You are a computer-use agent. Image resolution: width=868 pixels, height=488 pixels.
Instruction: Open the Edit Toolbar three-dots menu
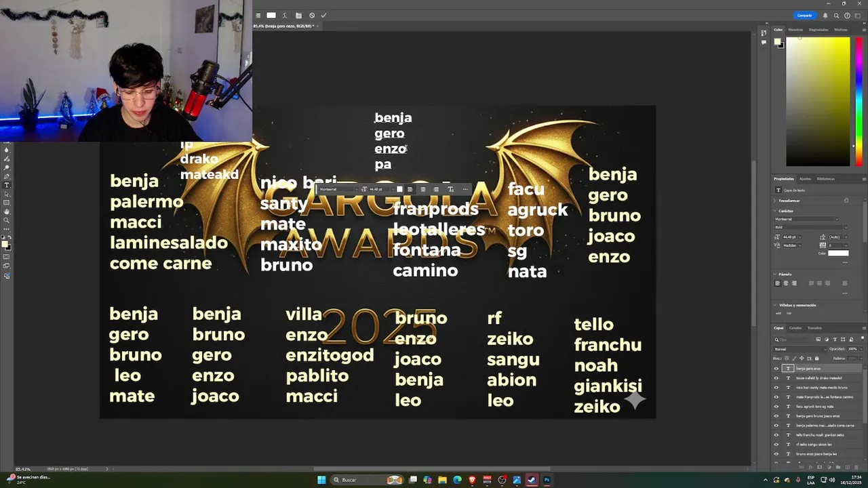7,229
